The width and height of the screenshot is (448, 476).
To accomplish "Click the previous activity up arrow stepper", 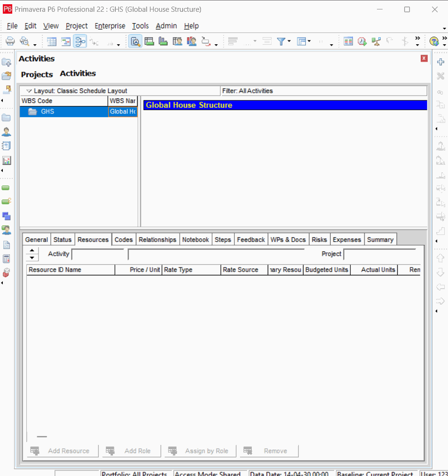I will pos(32,250).
